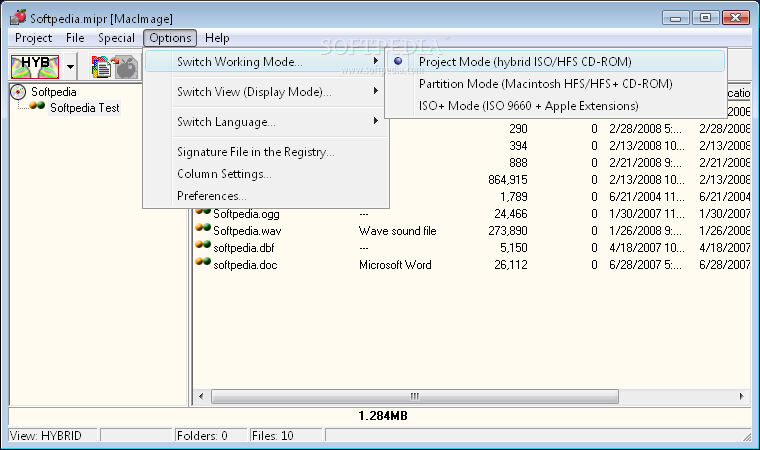Click the 24,466 size value

(510, 214)
